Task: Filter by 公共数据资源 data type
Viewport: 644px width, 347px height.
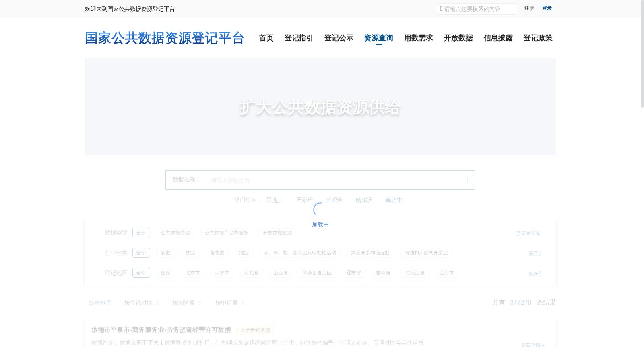Action: pyautogui.click(x=175, y=233)
